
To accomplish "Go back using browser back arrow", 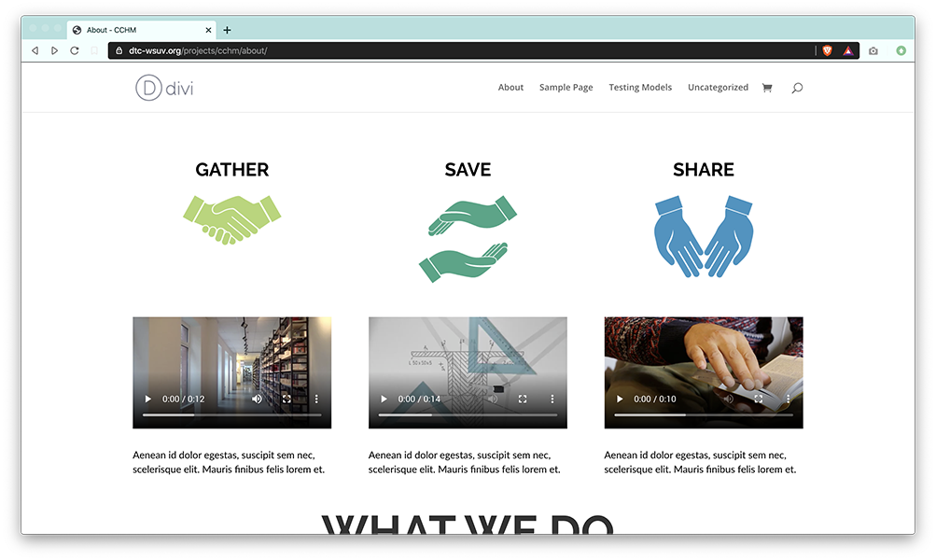I will tap(35, 50).
